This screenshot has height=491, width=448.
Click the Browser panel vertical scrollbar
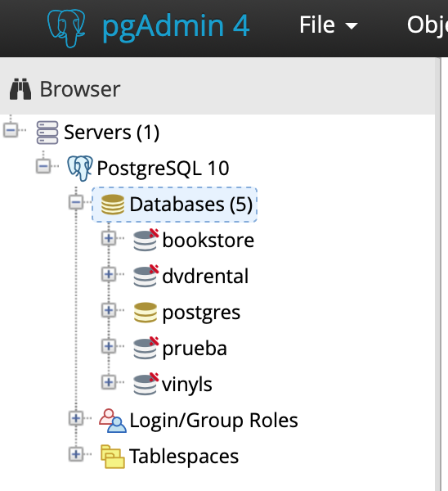point(438,274)
